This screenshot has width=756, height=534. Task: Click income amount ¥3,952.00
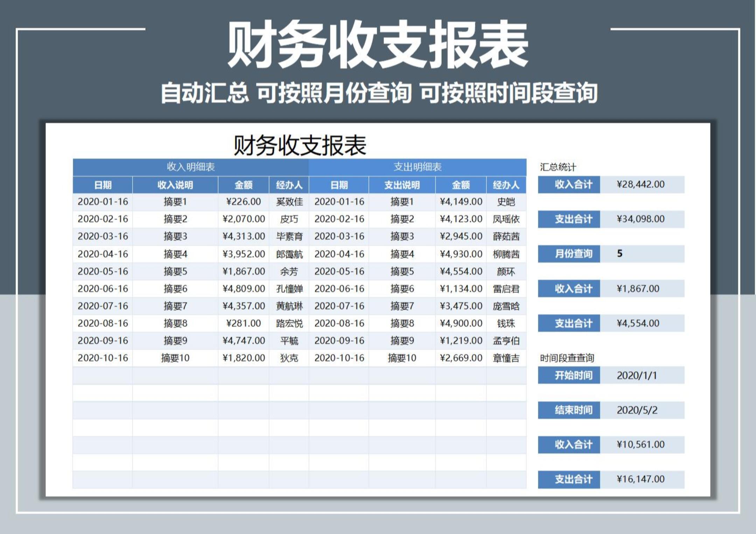(x=244, y=254)
